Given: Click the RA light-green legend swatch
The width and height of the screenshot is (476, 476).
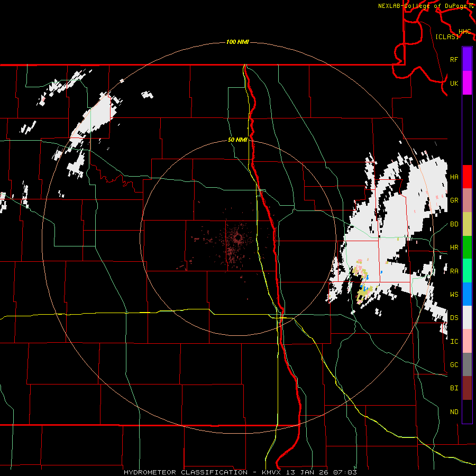Looking at the screenshot, I should (467, 271).
